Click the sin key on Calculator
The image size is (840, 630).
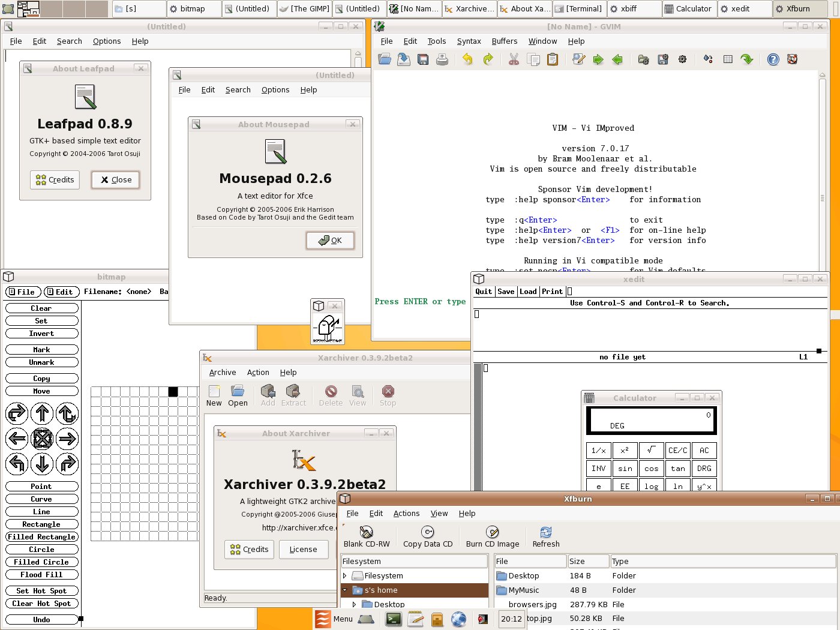625,469
